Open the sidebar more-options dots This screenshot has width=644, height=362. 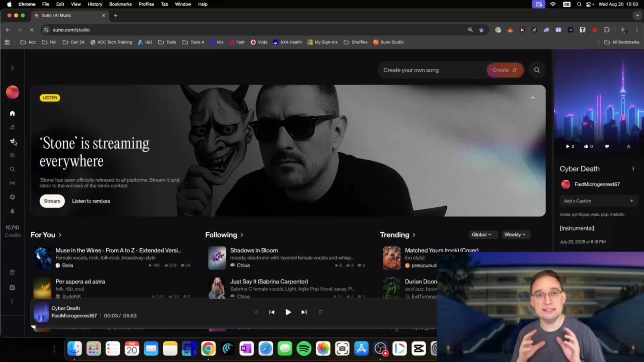pos(12,301)
